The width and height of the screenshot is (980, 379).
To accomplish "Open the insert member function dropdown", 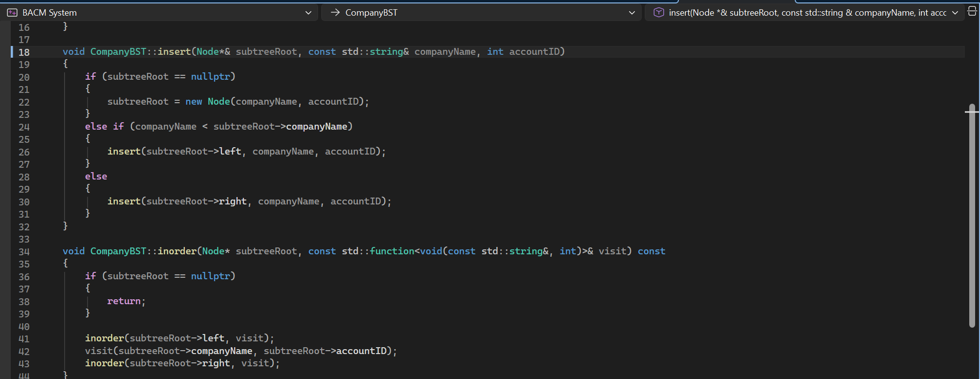I will [x=805, y=12].
